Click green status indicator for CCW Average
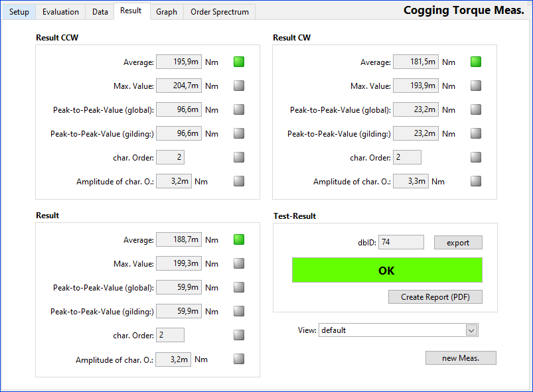Screen dimensions: 533x392 [239, 62]
